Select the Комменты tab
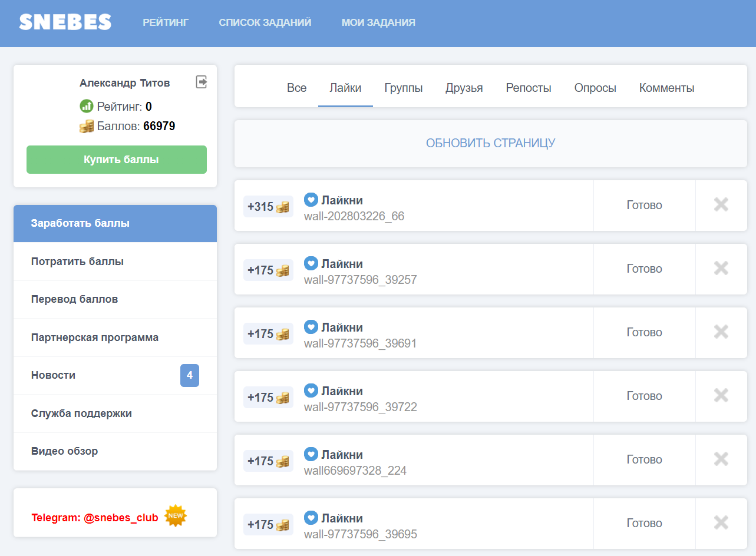756x556 pixels. click(x=667, y=88)
